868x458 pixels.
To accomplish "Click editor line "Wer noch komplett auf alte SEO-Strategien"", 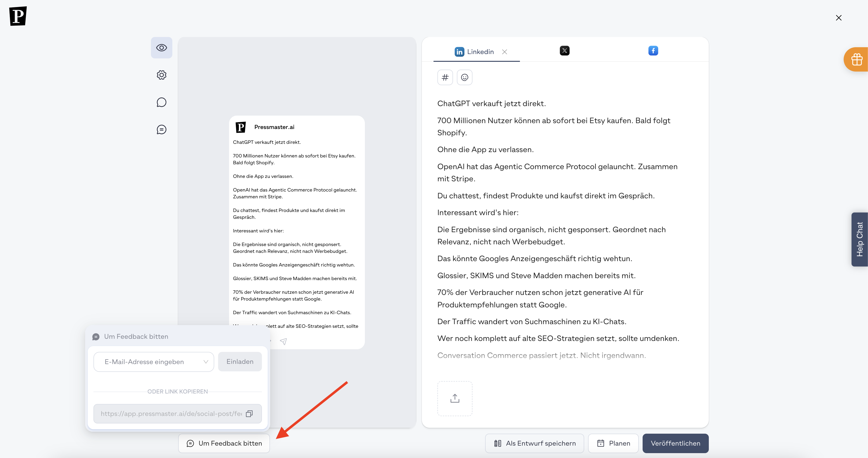I will click(x=558, y=339).
